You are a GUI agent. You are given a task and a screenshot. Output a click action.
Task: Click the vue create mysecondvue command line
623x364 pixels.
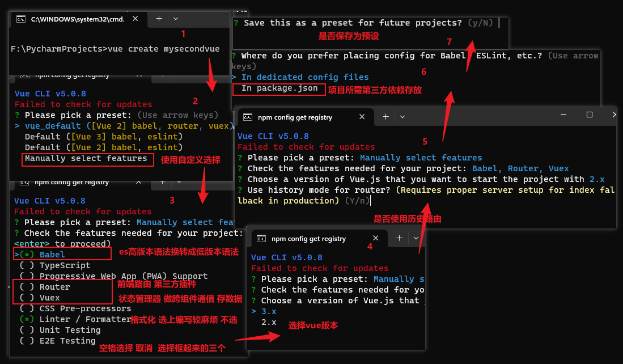115,49
